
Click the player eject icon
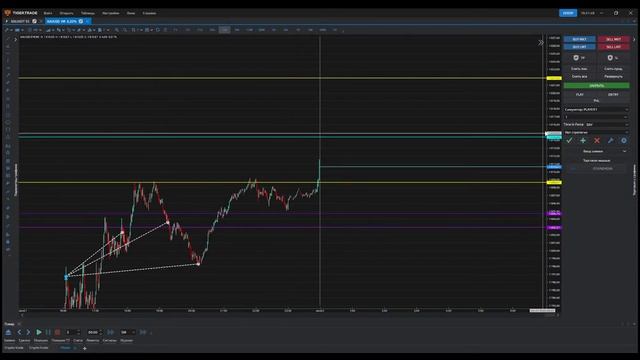pos(8,332)
